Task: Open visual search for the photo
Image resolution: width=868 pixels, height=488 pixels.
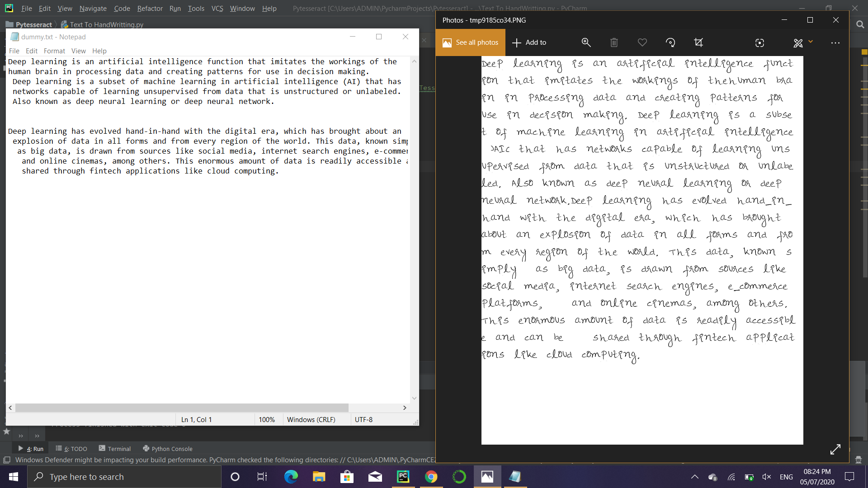Action: [760, 42]
